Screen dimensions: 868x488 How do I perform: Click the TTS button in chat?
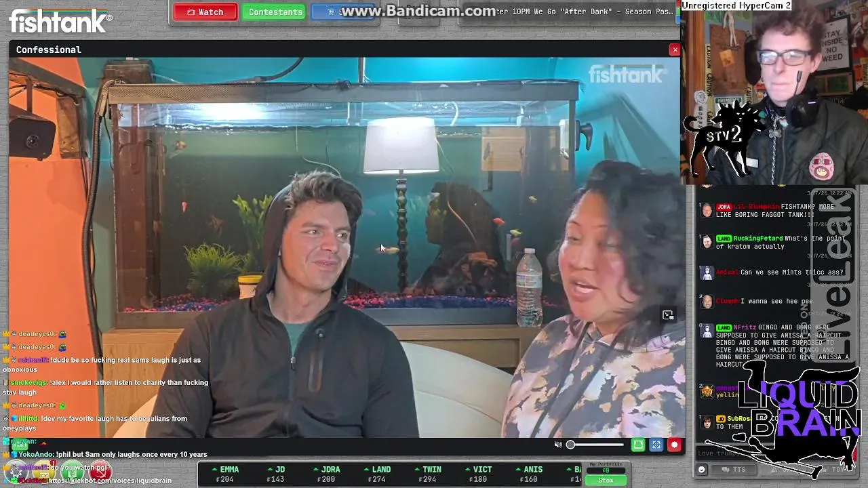[734, 470]
